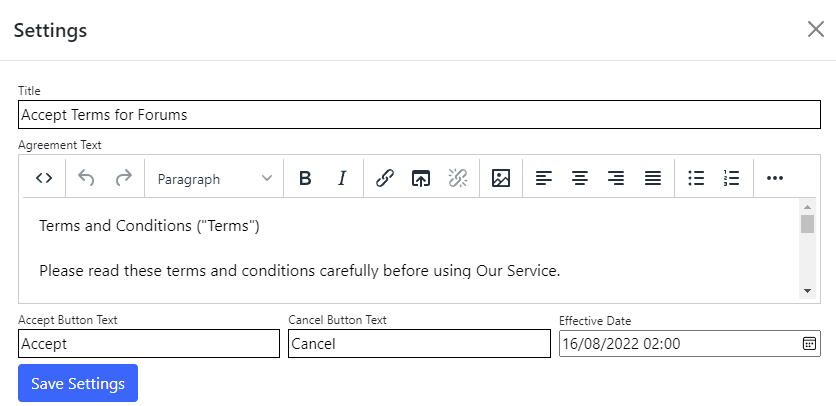Show more toolbar options via ellipsis
Screen dimensions: 836x406
[775, 179]
